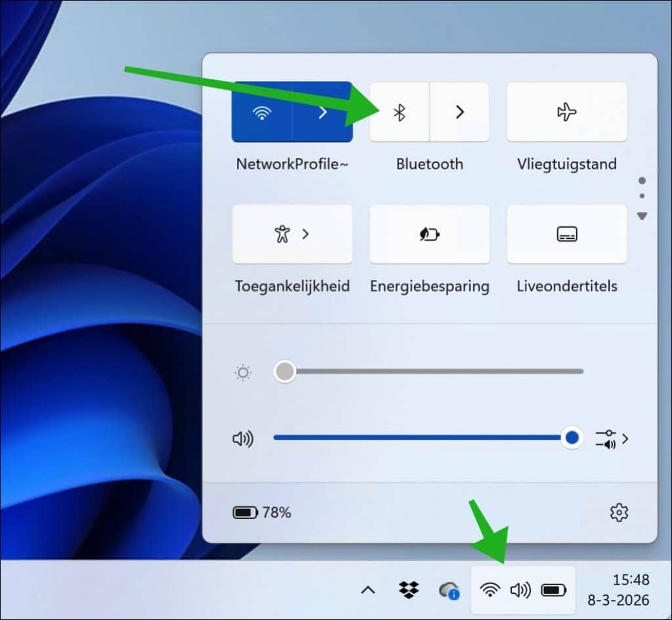Click the brightness sun icon
This screenshot has height=620, width=672.
242,371
